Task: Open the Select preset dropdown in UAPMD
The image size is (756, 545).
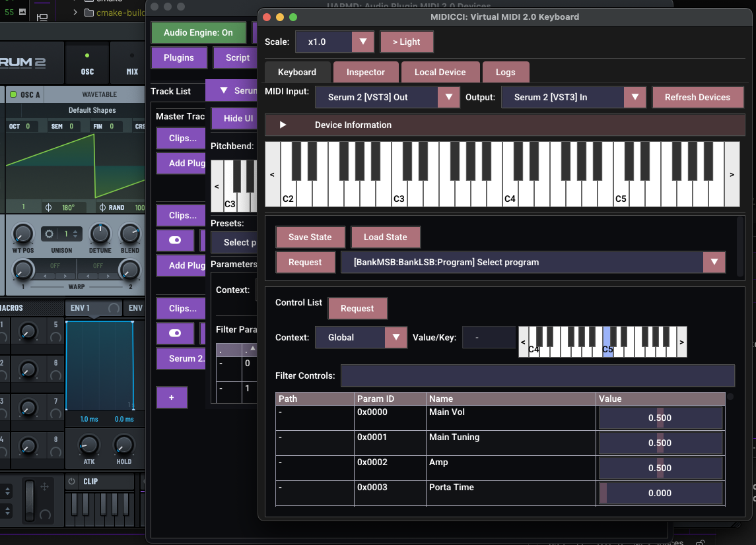Action: pos(234,242)
